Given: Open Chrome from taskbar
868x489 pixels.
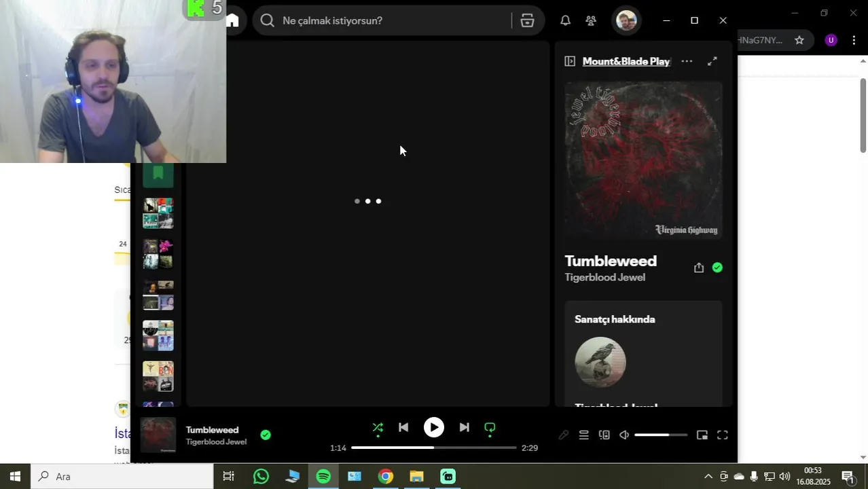Looking at the screenshot, I should pyautogui.click(x=386, y=476).
